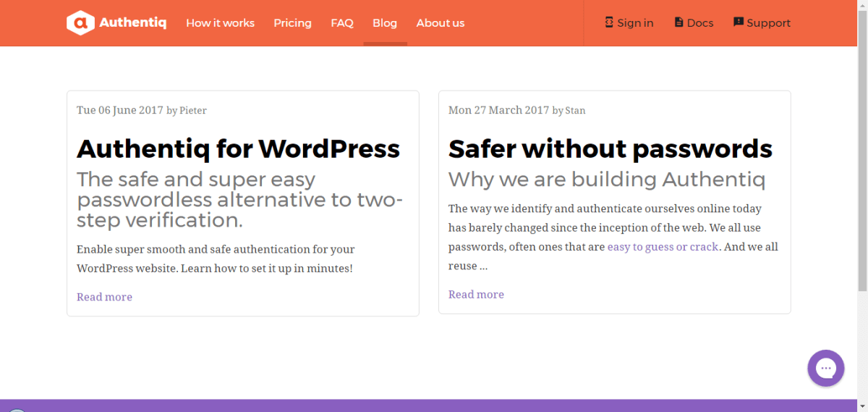Click the phone icon beside Sign in
Screen dimensions: 868x412
(609, 22)
